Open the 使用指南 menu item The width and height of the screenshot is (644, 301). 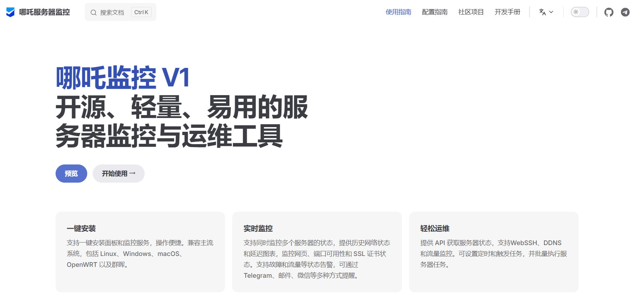click(398, 12)
